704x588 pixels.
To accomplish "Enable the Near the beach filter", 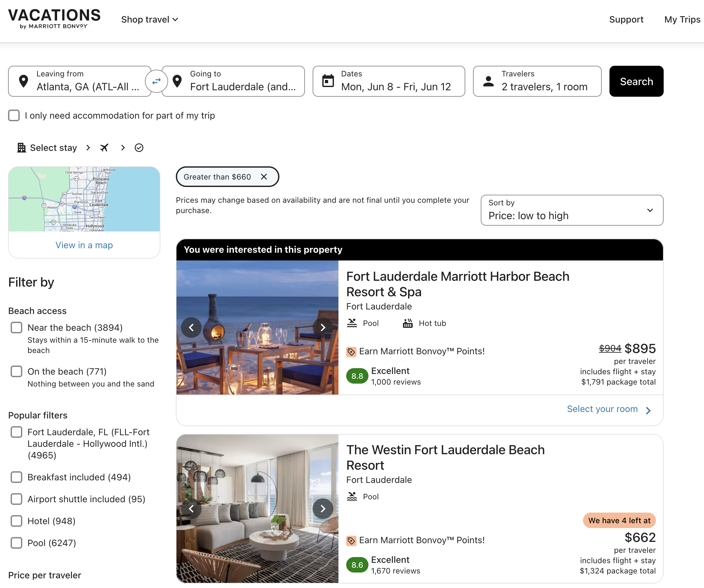I will tap(16, 327).
